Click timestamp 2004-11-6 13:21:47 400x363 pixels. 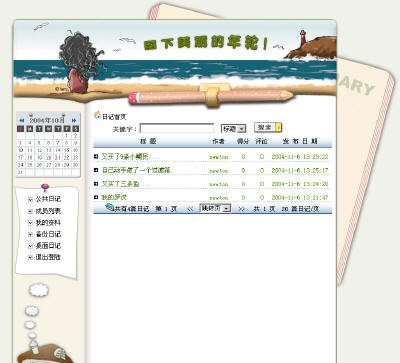click(x=300, y=198)
